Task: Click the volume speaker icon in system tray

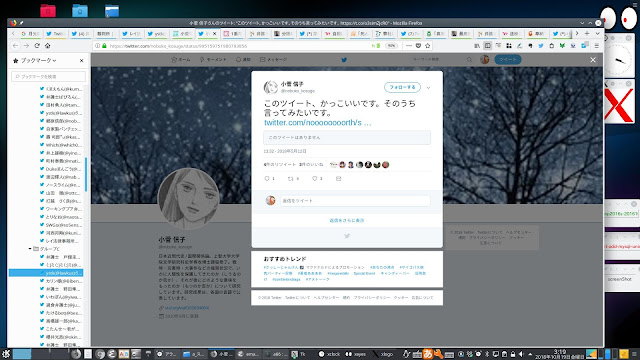Action: [521, 354]
